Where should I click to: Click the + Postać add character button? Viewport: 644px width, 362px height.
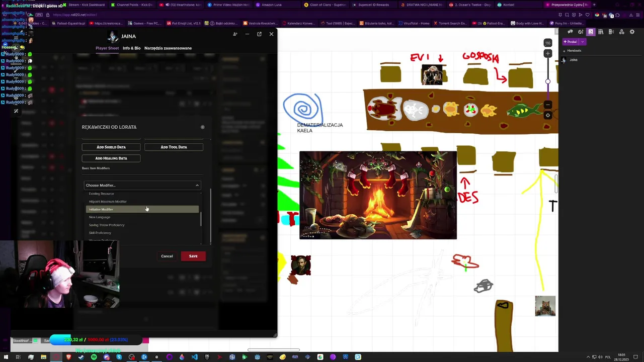[571, 42]
